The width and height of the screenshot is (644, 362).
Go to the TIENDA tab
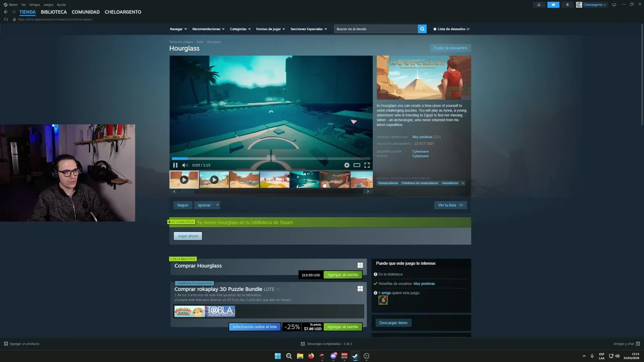[28, 12]
